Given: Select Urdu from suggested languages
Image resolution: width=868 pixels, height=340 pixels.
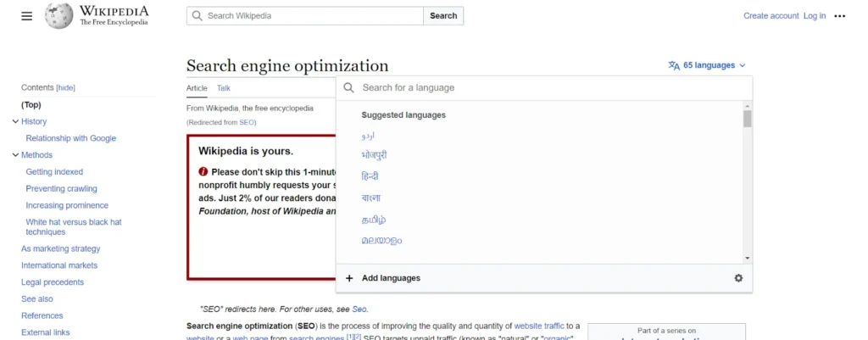Looking at the screenshot, I should (368, 135).
